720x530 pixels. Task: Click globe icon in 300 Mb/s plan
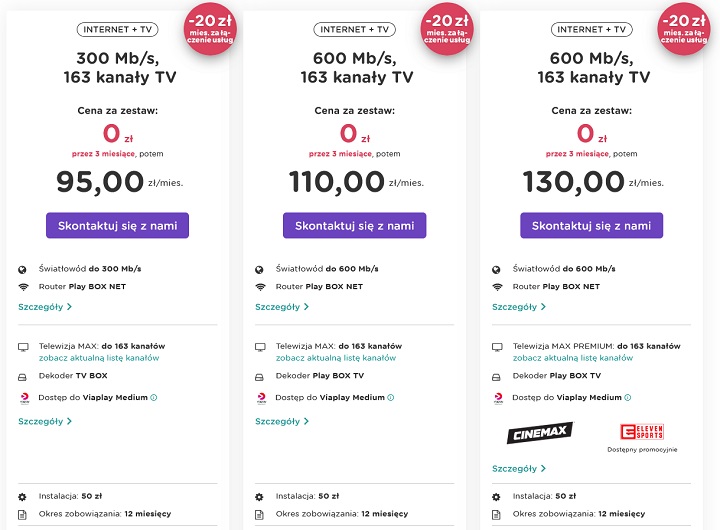(x=23, y=269)
